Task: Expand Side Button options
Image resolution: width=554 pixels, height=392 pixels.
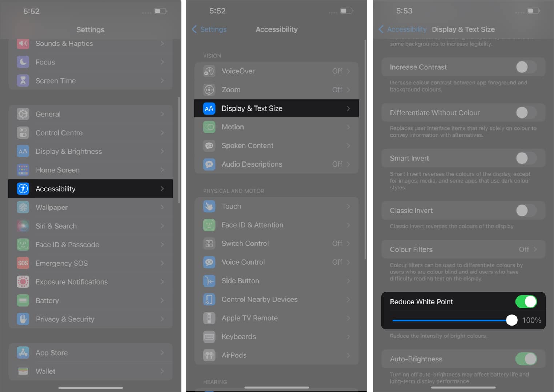Action: click(348, 281)
